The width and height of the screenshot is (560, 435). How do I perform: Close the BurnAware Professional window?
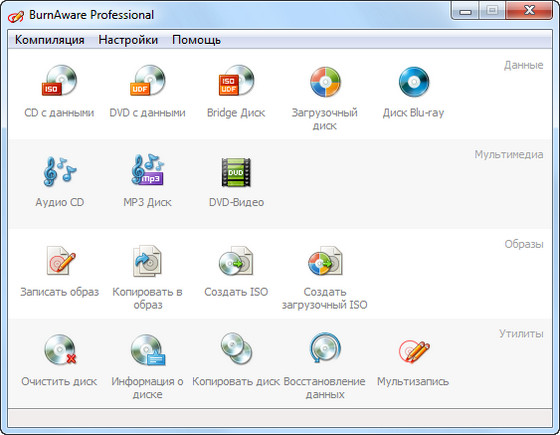tap(529, 11)
